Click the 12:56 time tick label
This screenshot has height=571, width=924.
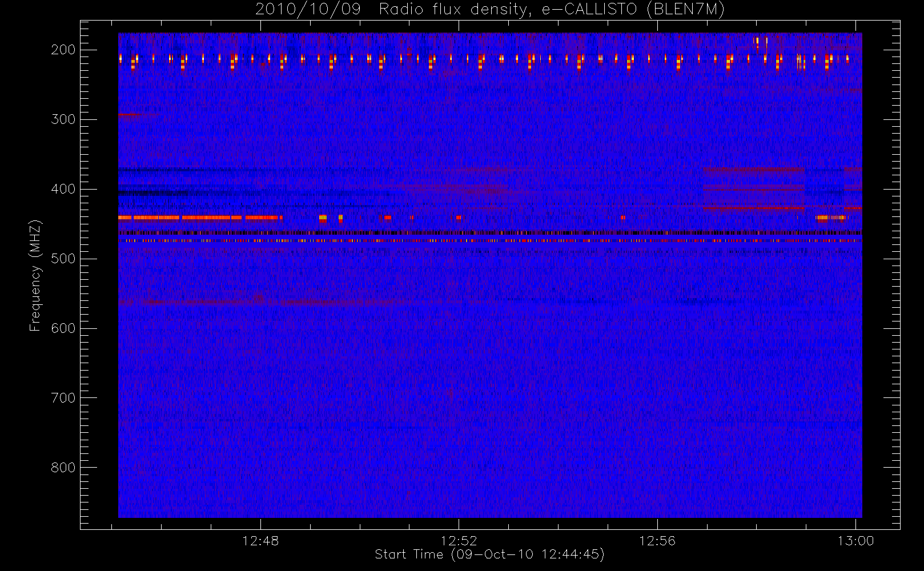pos(657,541)
